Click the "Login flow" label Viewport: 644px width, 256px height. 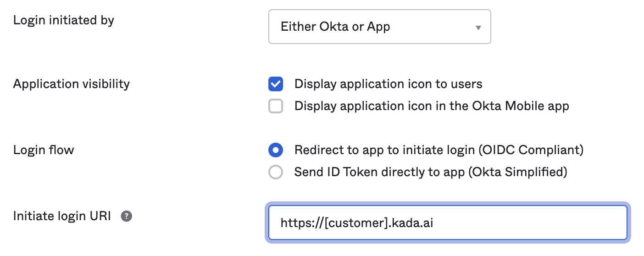[x=44, y=150]
